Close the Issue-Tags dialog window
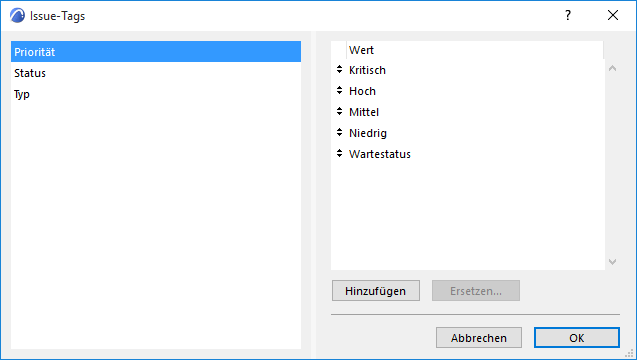This screenshot has width=637, height=360. point(613,15)
